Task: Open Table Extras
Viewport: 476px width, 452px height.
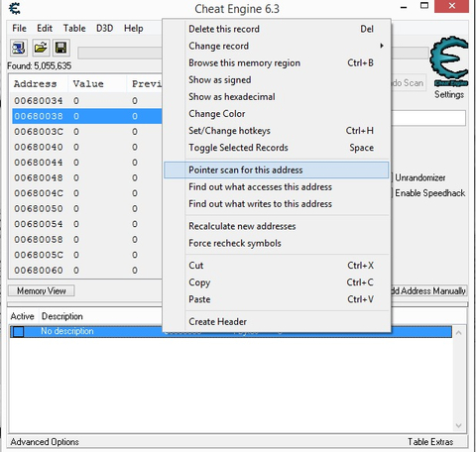Action: pos(430,442)
